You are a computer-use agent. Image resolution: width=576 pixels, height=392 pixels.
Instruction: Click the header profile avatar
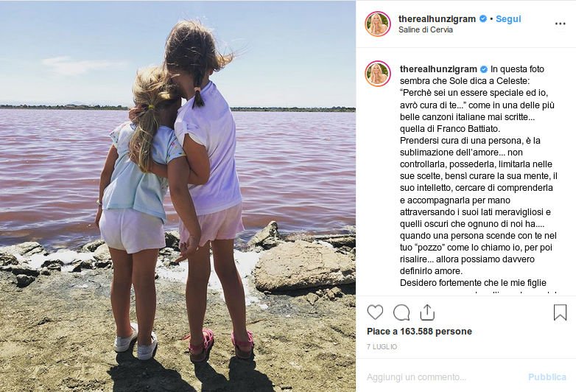click(x=377, y=24)
